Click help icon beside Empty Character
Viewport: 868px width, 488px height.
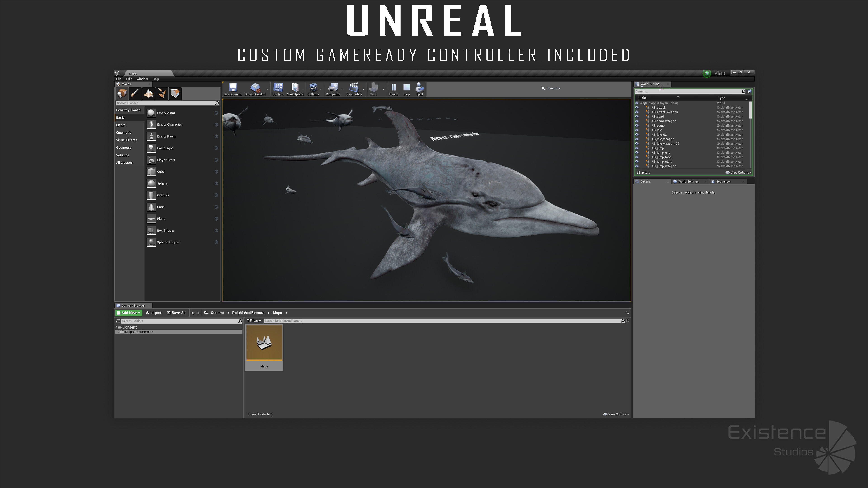216,125
